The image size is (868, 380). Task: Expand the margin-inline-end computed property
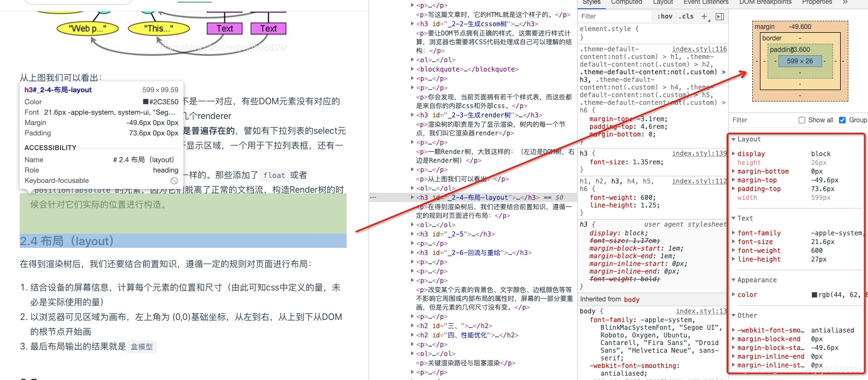(733, 357)
